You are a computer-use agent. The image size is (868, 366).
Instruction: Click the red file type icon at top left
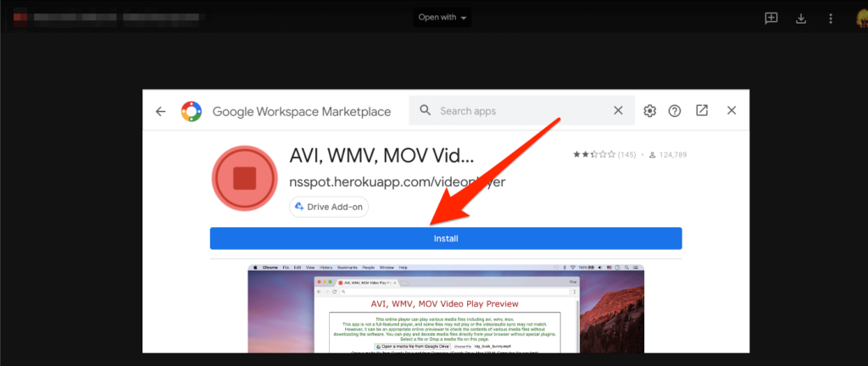20,17
